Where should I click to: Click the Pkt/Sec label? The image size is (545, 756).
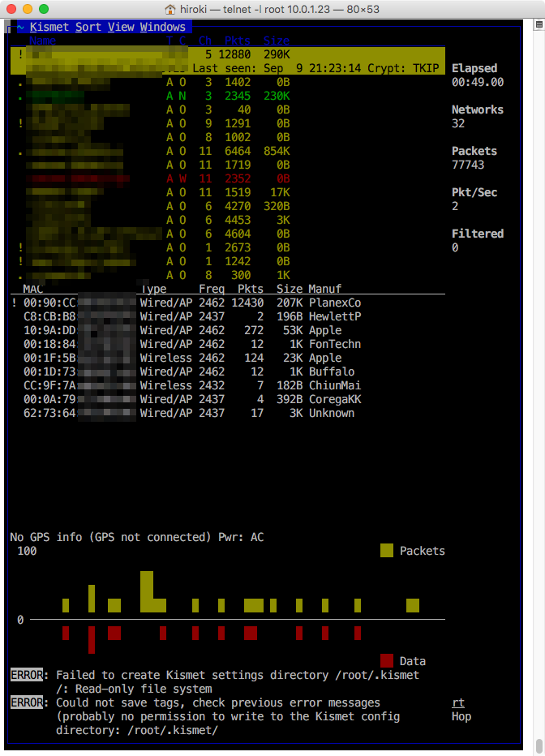click(474, 192)
